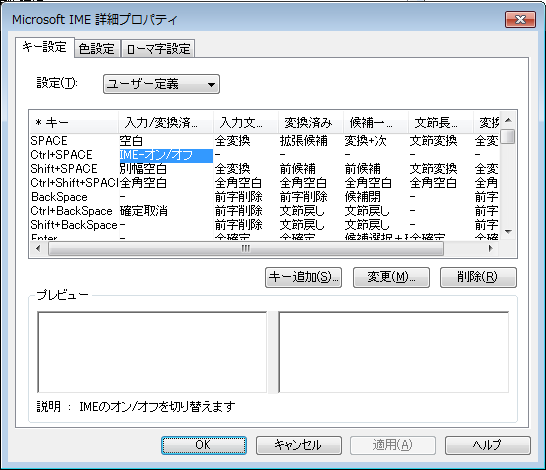Click the 入力文... column header
This screenshot has width=546, height=470.
[246, 123]
